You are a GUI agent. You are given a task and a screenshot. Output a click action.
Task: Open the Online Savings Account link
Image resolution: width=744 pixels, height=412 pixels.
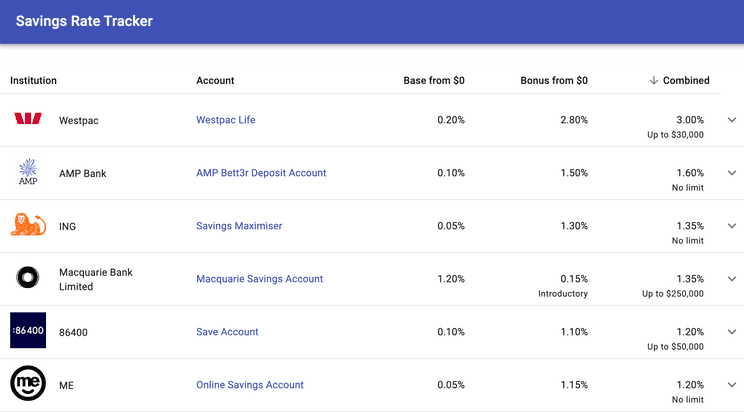(250, 385)
